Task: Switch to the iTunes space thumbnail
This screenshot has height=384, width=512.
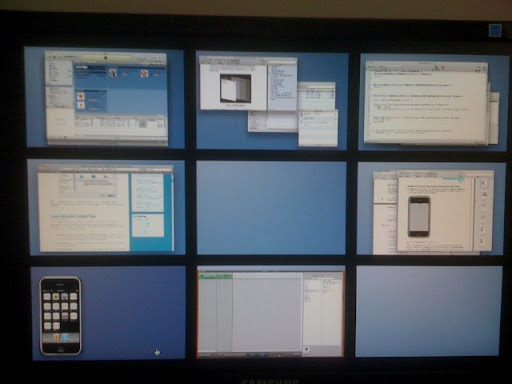Action: point(105,98)
